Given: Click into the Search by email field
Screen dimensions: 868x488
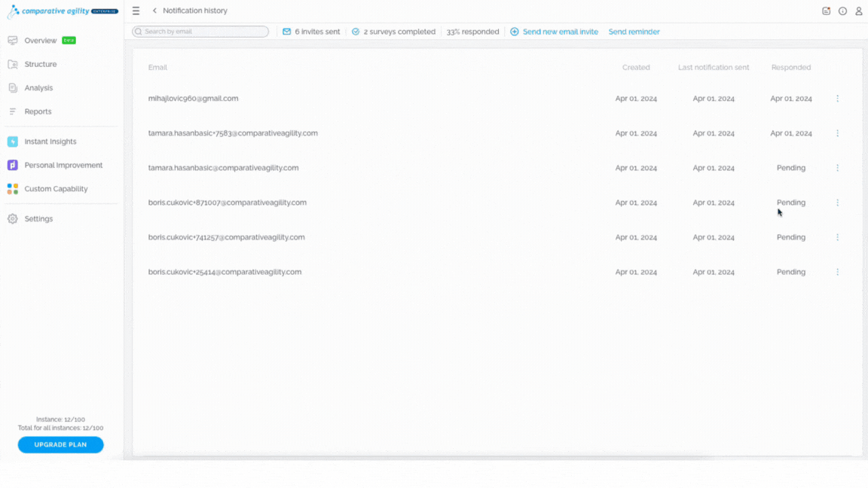Looking at the screenshot, I should 200,32.
